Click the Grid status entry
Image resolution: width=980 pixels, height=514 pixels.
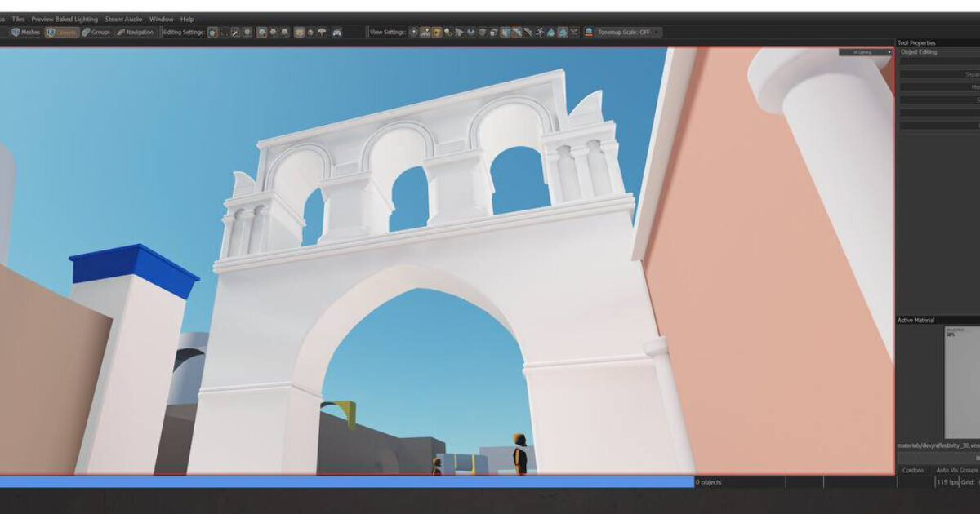coord(970,482)
